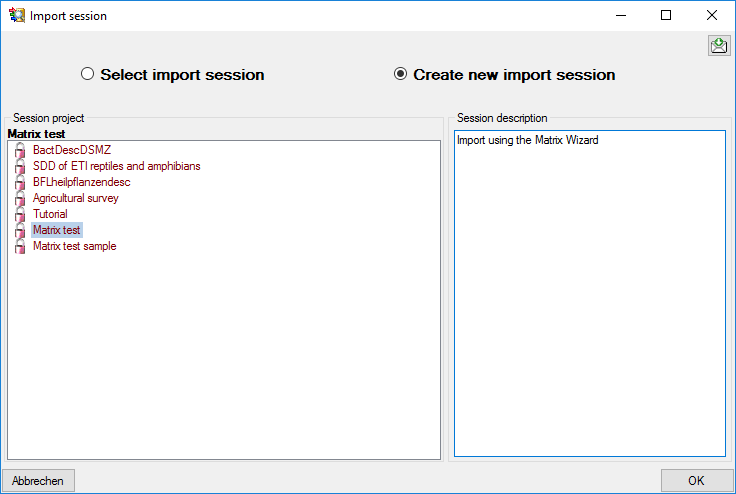Click the Import session window title icon

[x=17, y=15]
